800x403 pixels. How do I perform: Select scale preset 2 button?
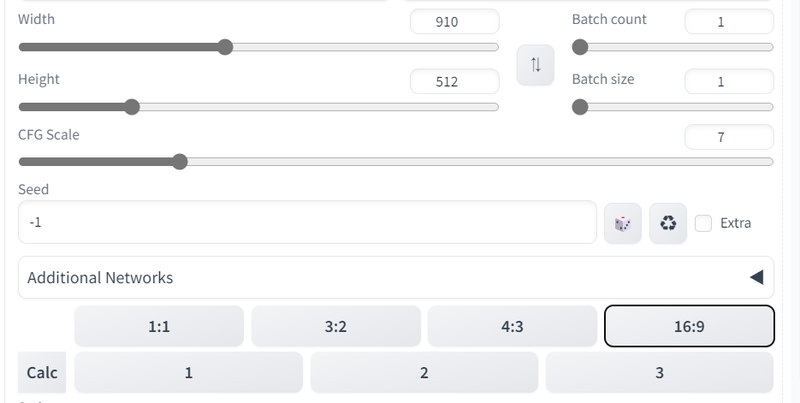(x=424, y=372)
